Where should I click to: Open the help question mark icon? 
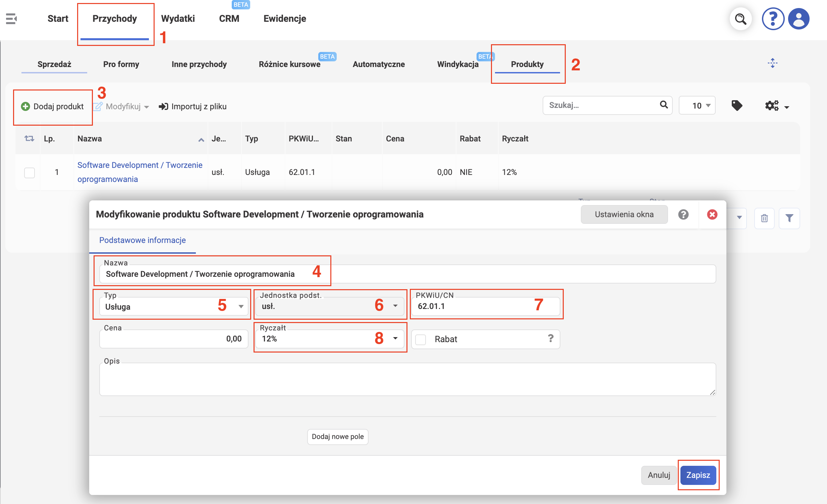(x=773, y=19)
